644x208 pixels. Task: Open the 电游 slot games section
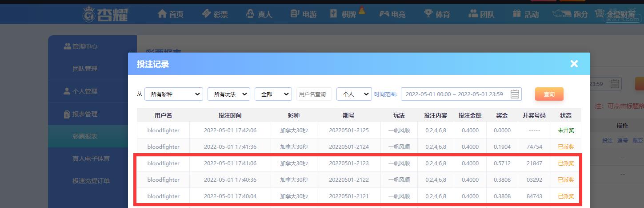[304, 14]
